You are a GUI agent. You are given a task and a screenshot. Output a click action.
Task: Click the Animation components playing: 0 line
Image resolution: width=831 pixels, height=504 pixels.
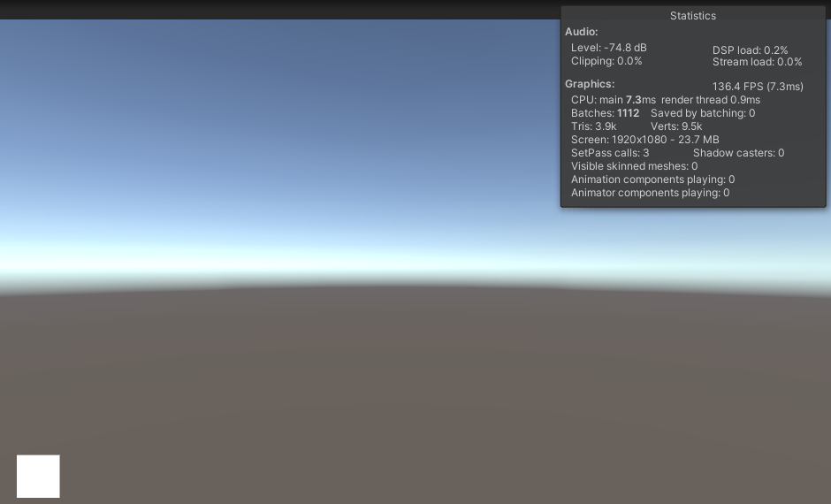click(653, 179)
